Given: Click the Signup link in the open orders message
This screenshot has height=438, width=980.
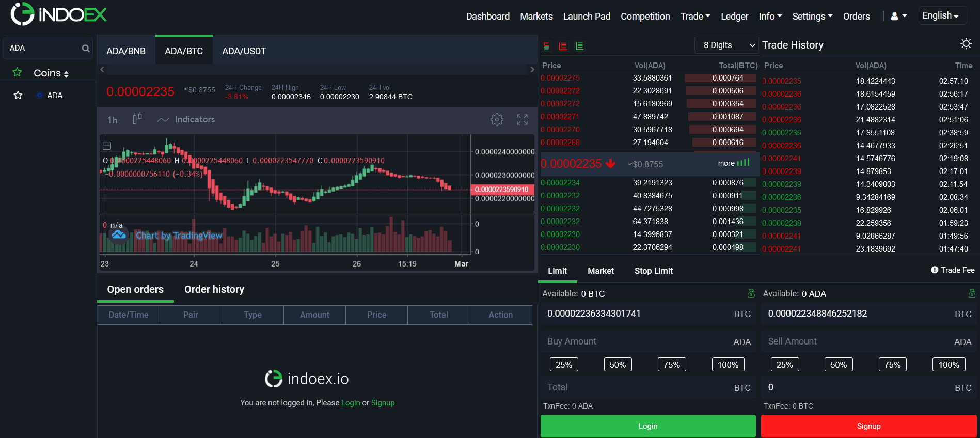Looking at the screenshot, I should 383,403.
